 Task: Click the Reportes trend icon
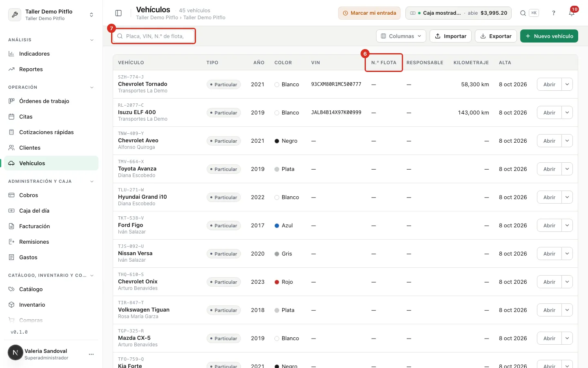tap(11, 69)
